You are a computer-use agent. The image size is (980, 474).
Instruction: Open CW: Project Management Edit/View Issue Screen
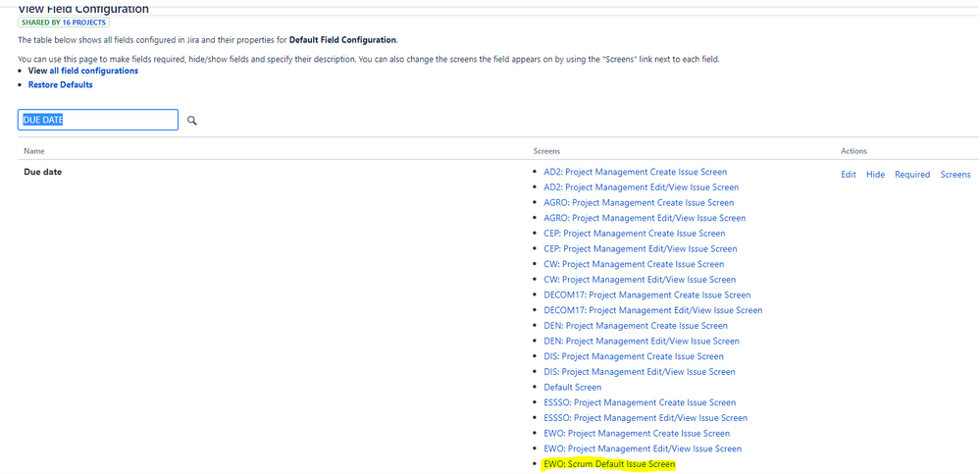point(640,280)
